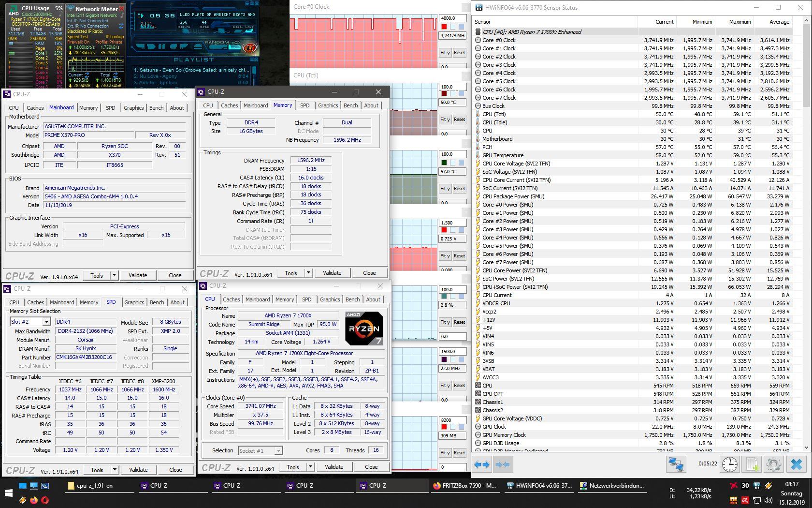Click Speed Test in Network Meter

(x=78, y=37)
